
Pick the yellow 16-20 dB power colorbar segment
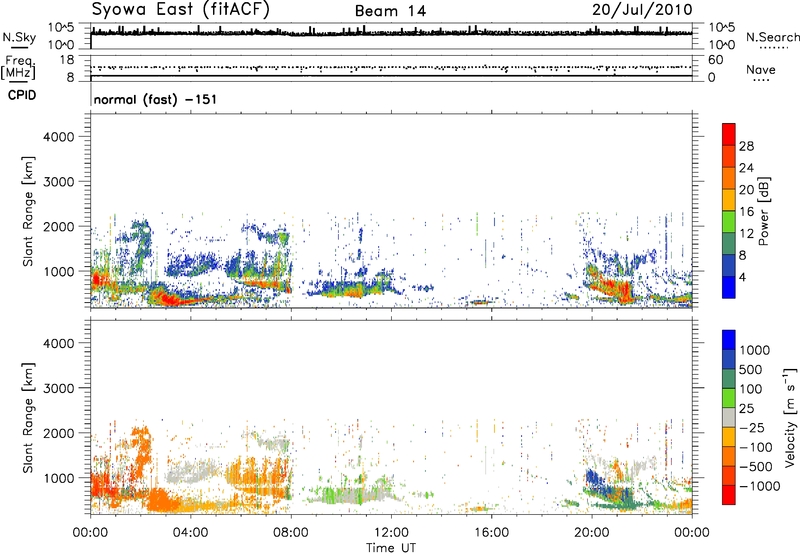click(729, 200)
